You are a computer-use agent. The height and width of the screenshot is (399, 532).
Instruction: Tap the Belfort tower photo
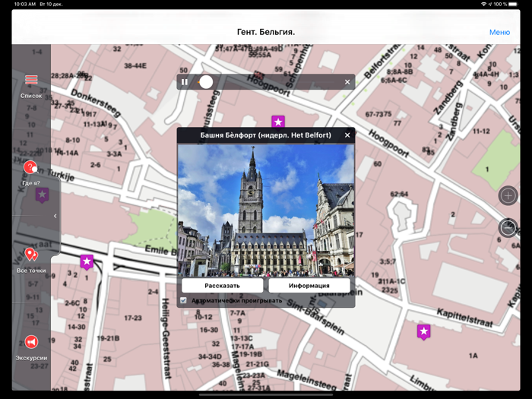(x=266, y=211)
